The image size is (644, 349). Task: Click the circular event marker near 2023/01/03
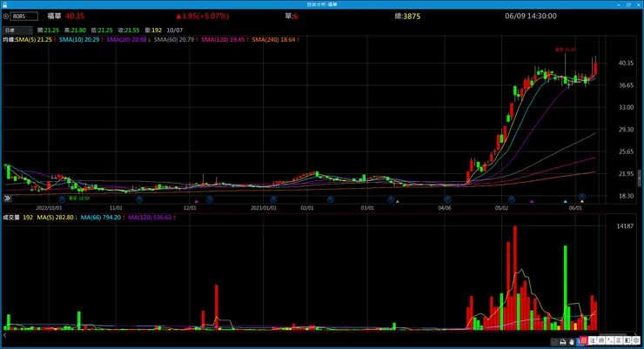click(273, 199)
